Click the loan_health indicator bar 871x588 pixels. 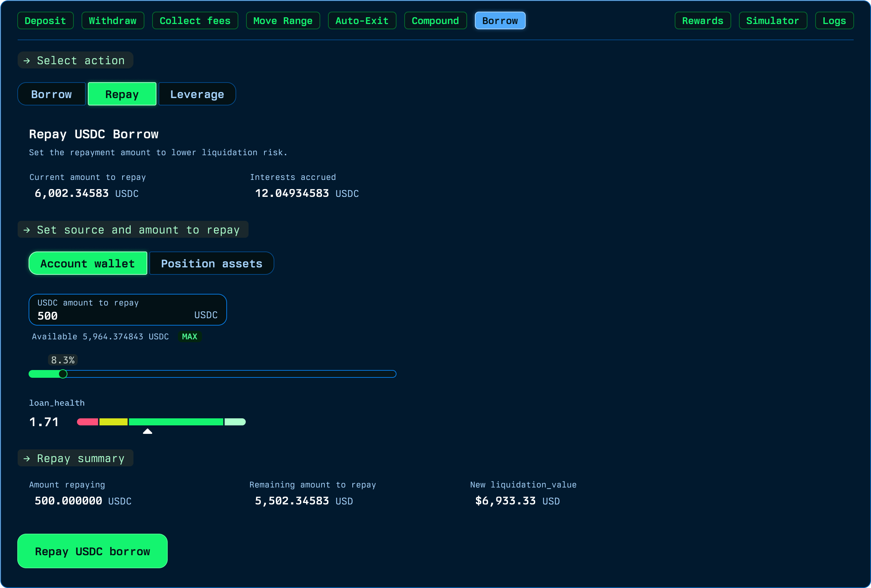pyautogui.click(x=161, y=422)
